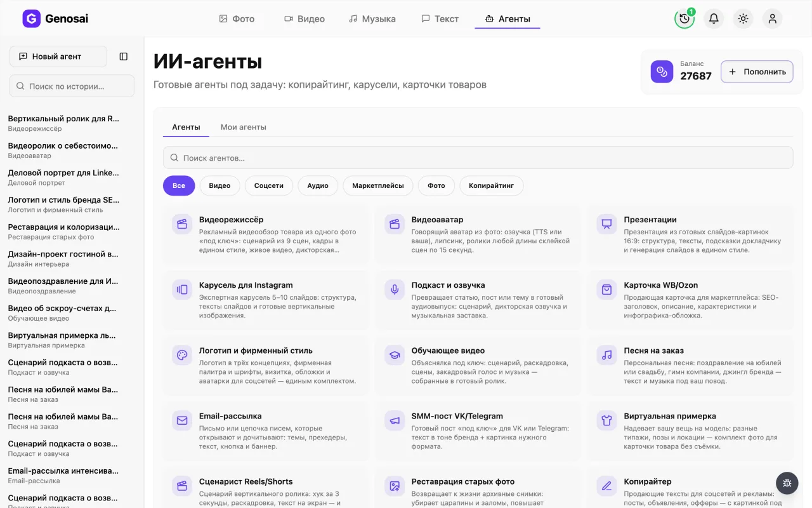Open history item Виртуальная примерка ль...
The image size is (812, 508).
tap(63, 340)
